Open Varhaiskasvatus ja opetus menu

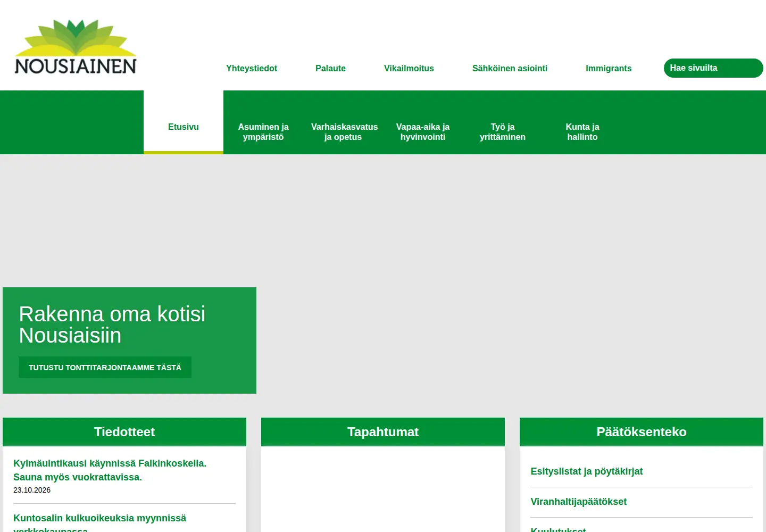coord(343,132)
